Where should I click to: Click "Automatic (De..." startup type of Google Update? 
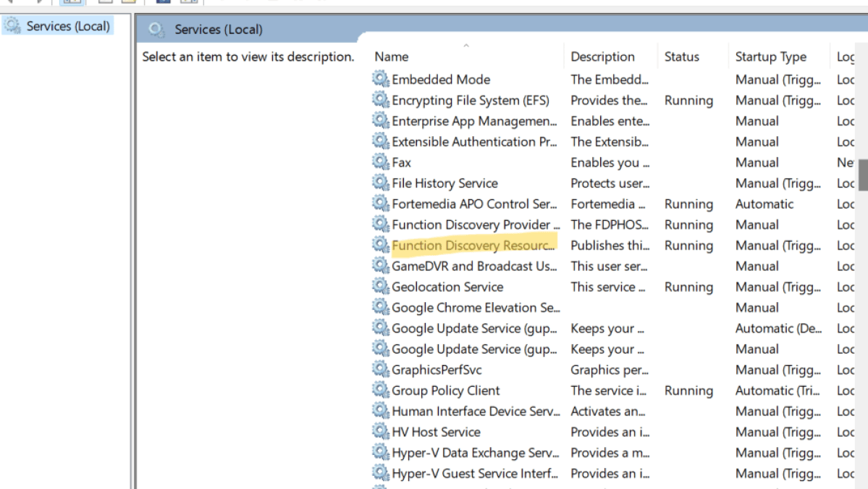click(778, 328)
